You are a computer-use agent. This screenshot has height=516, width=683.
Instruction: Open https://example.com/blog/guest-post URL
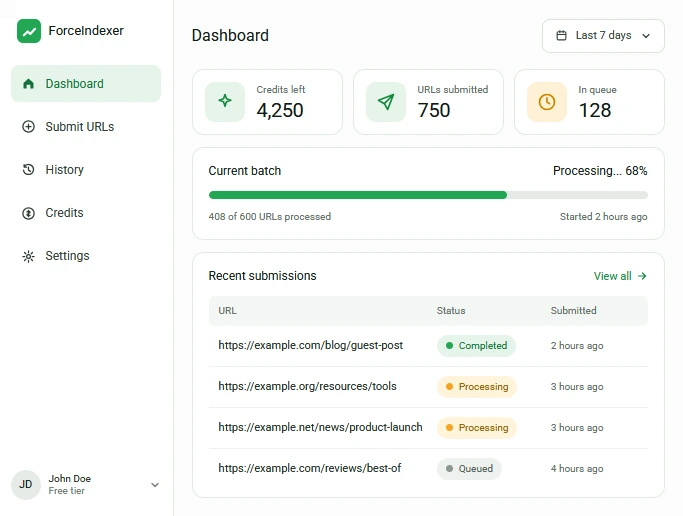[x=311, y=345]
